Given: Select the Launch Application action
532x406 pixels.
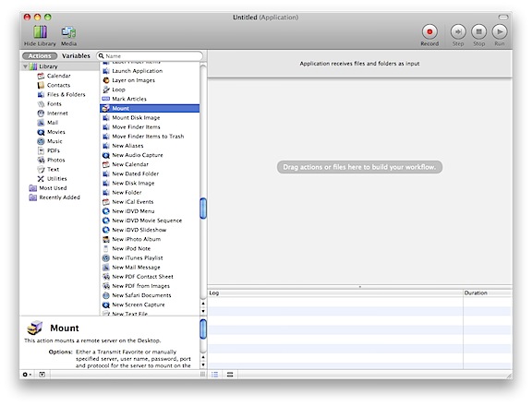Looking at the screenshot, I should [x=150, y=71].
